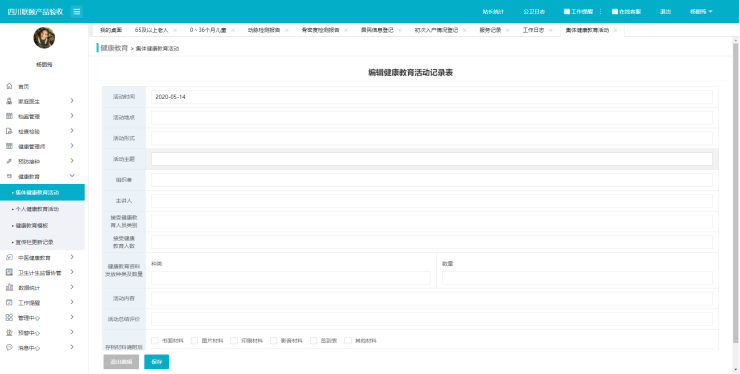The image size is (740, 374).
Task: Expand the 中医健康教育 menu chevron
Action: [72, 257]
